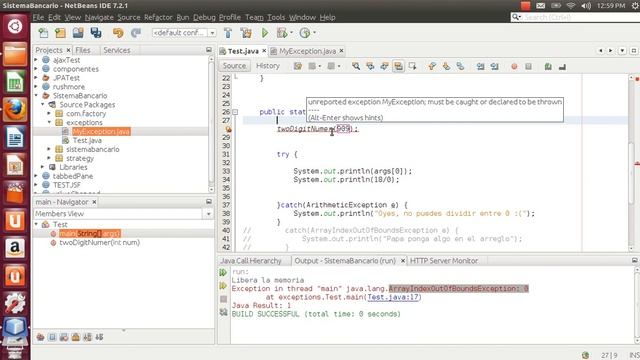Image resolution: width=640 pixels, height=360 pixels.
Task: Open Firefox from the Ubuntu launcher
Action: [x=15, y=109]
